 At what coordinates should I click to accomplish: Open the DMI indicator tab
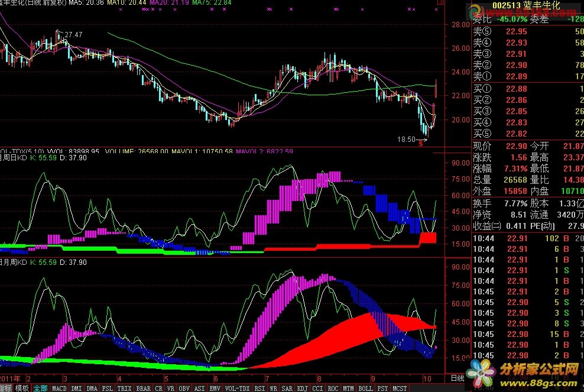tap(76, 388)
